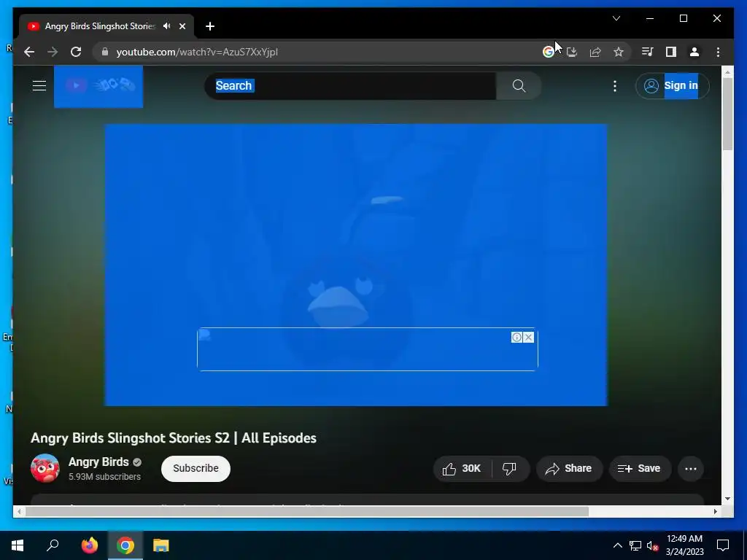This screenshot has width=747, height=560.
Task: Like the video with 30K likes
Action: [462, 469]
